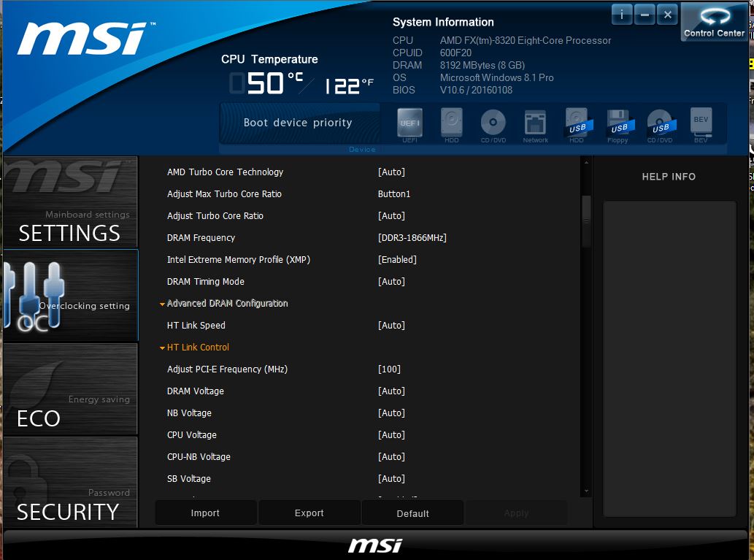Click the Default button

click(x=412, y=513)
